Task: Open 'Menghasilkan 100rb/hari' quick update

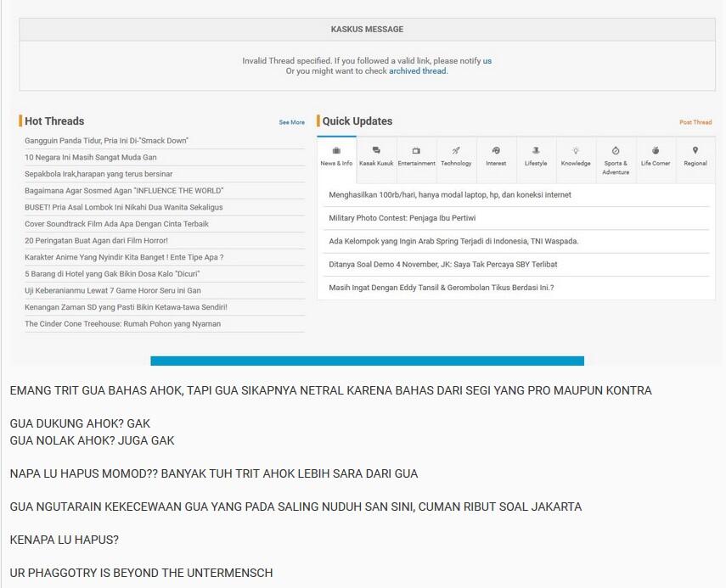Action: click(450, 195)
